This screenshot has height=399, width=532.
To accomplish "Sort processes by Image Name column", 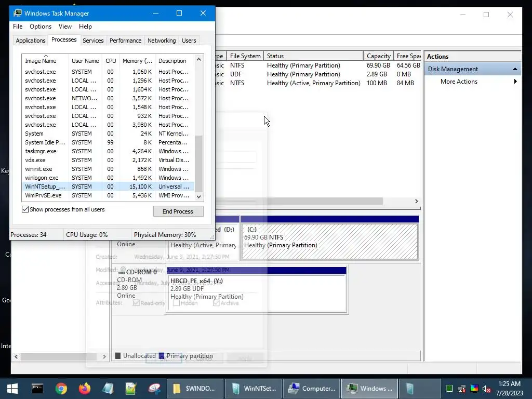I will coord(45,60).
